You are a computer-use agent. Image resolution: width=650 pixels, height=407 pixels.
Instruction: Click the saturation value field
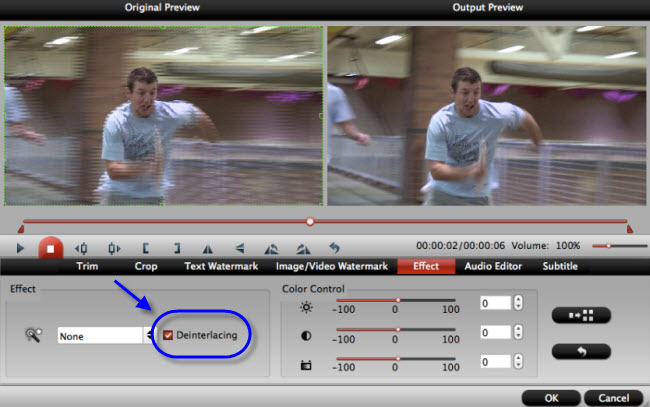(495, 362)
